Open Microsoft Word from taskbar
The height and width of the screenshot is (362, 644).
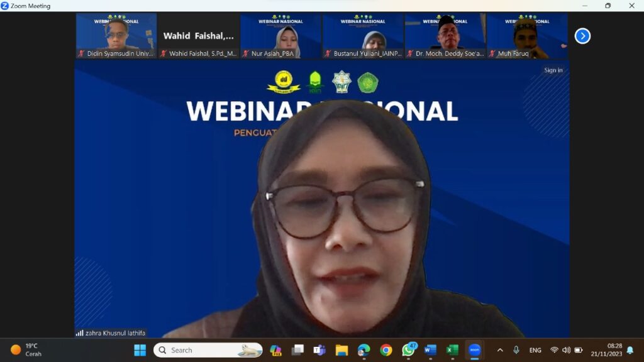[431, 350]
